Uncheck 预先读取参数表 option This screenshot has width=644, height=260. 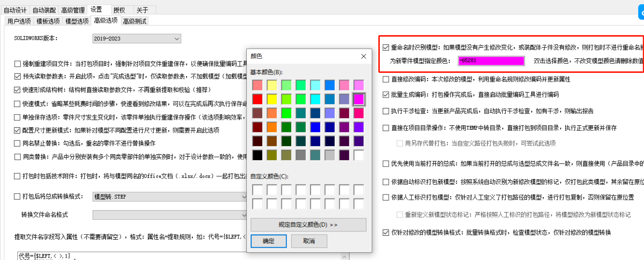pos(17,76)
